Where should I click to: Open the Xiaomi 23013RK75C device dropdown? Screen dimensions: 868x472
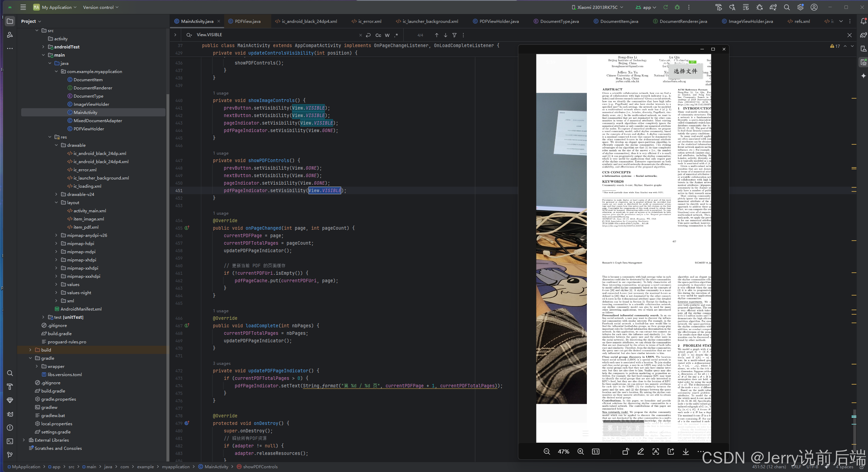(597, 7)
